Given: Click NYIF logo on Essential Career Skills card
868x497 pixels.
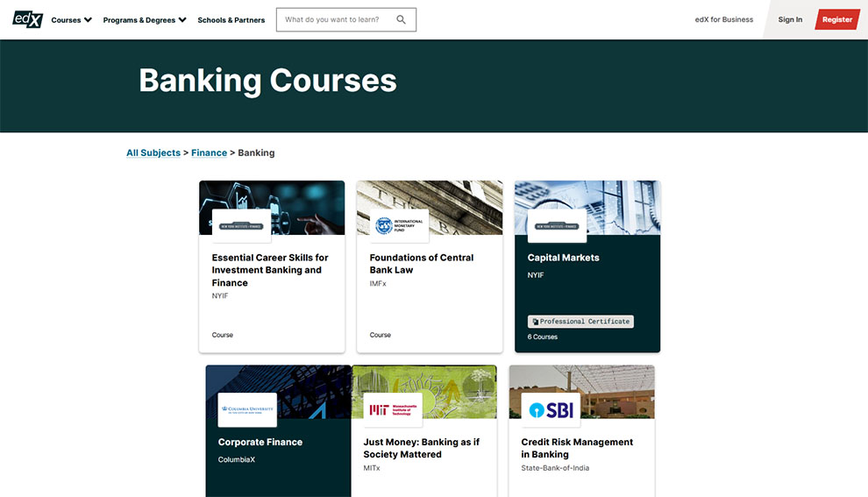Looking at the screenshot, I should pos(241,226).
